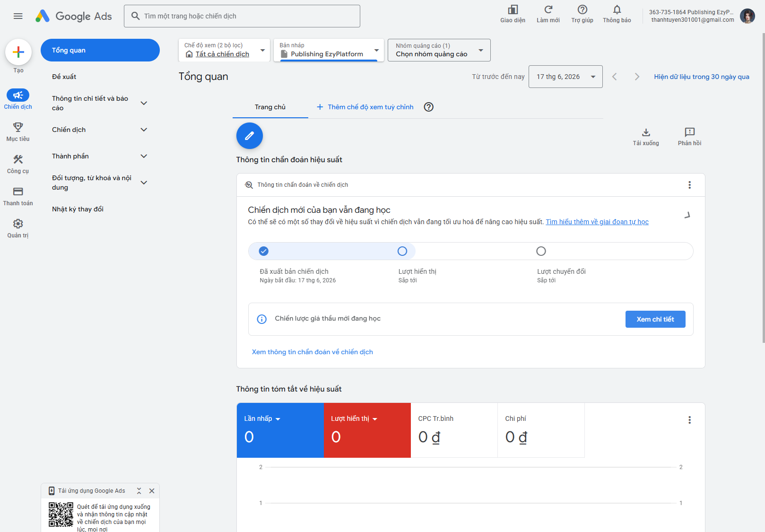Image resolution: width=765 pixels, height=532 pixels.
Task: Expand Đối tượng, từ khoá và nội dung
Action: (x=144, y=183)
